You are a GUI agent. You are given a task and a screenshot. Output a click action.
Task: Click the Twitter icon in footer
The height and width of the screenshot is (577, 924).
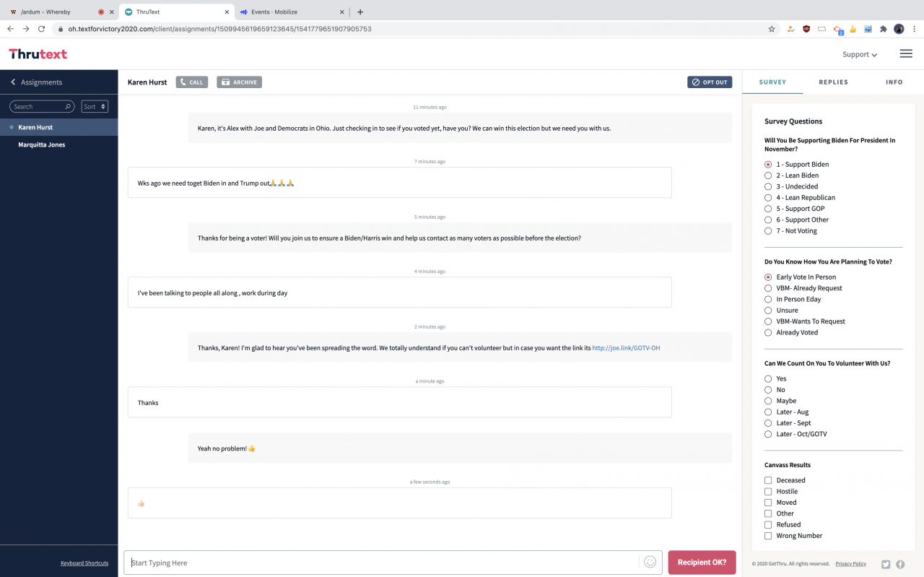click(886, 564)
